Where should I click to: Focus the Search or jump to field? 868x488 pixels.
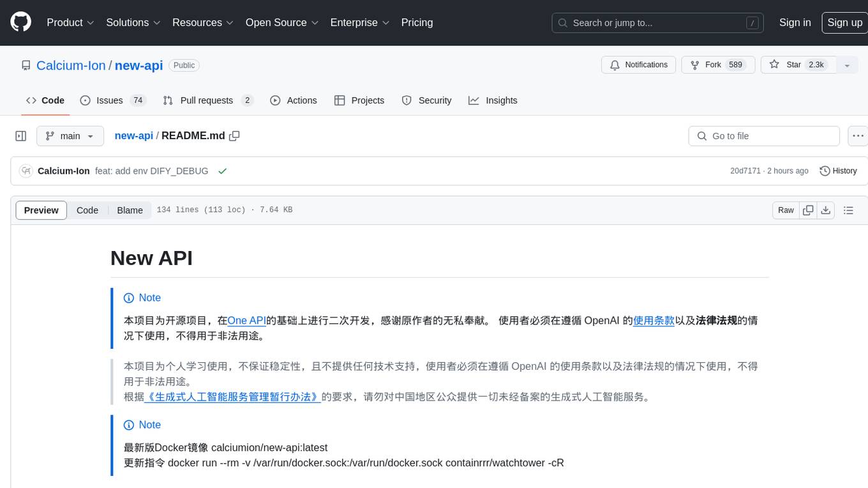point(658,23)
